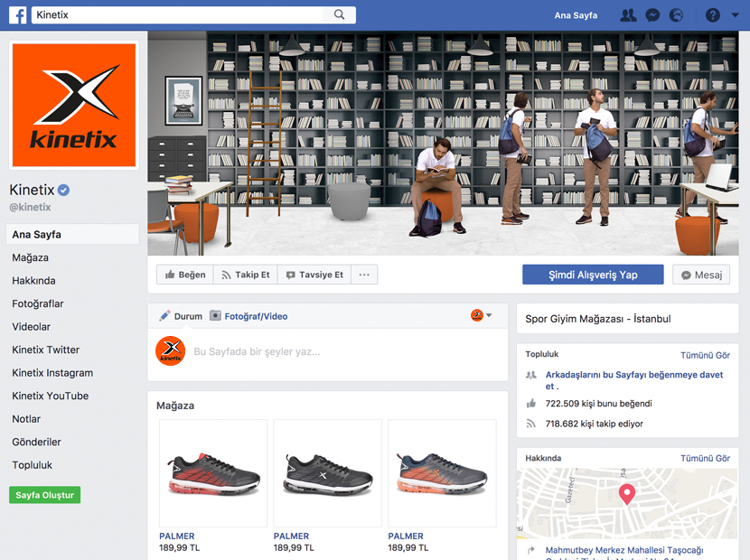The image size is (750, 560).
Task: Click '718.682 kişi takip ediyor' text
Action: pos(594,424)
